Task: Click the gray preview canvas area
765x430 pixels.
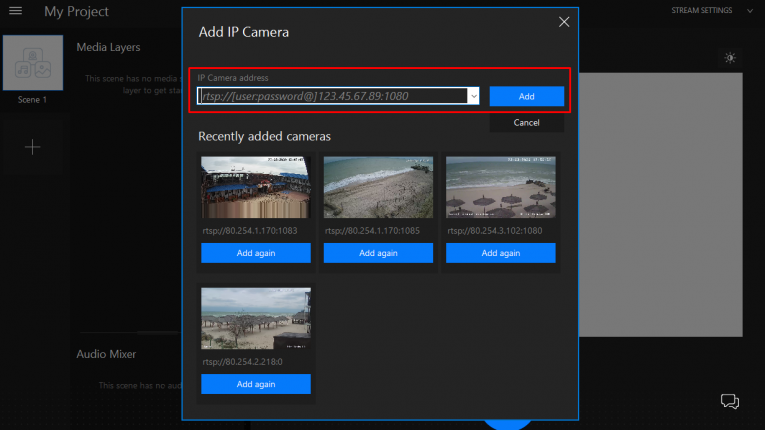Action: click(661, 205)
